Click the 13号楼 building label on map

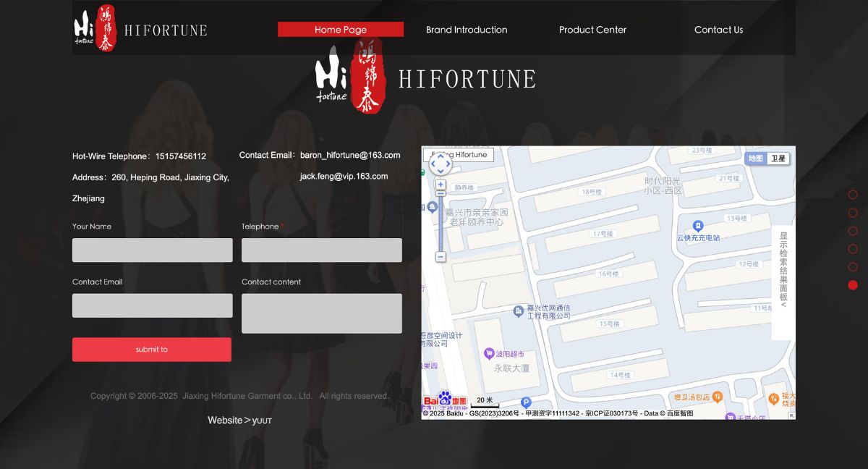pos(737,219)
